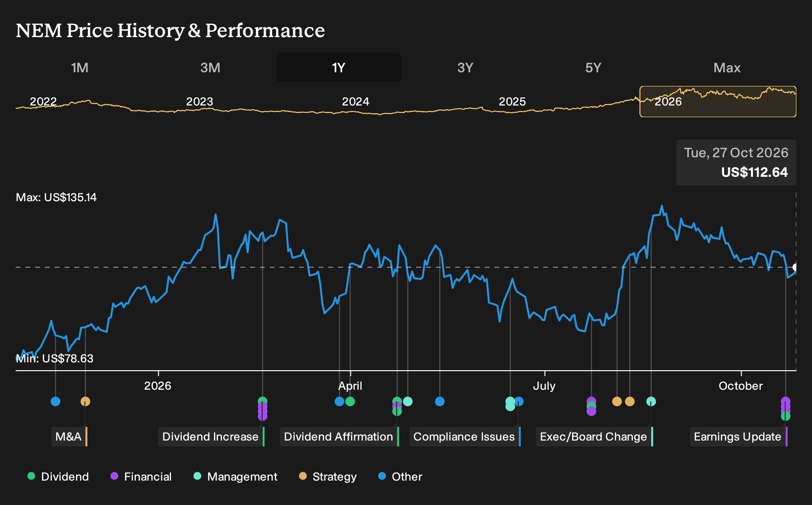Click the orange Strategy marker above M&A label

tap(85, 401)
